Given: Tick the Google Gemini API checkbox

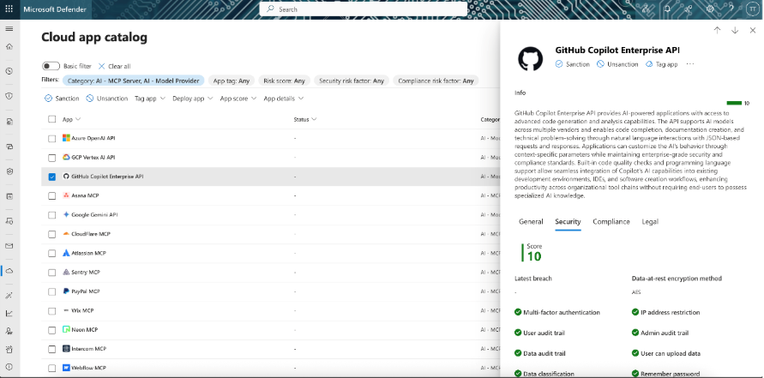Looking at the screenshot, I should pos(52,215).
